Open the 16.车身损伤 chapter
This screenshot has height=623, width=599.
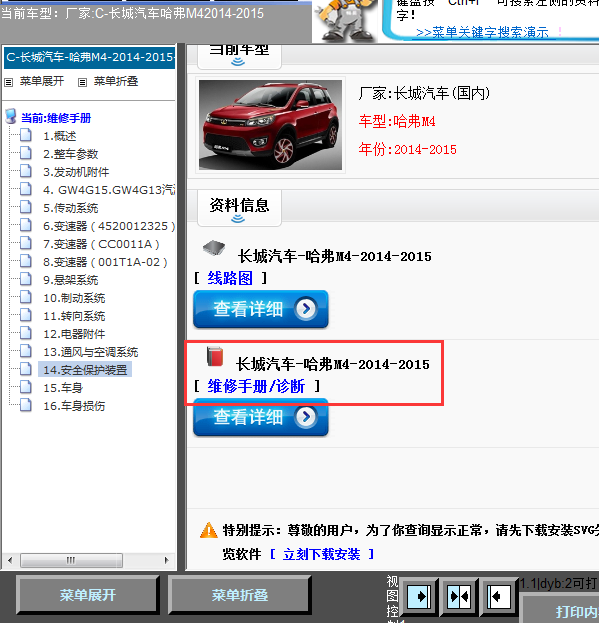pyautogui.click(x=74, y=406)
